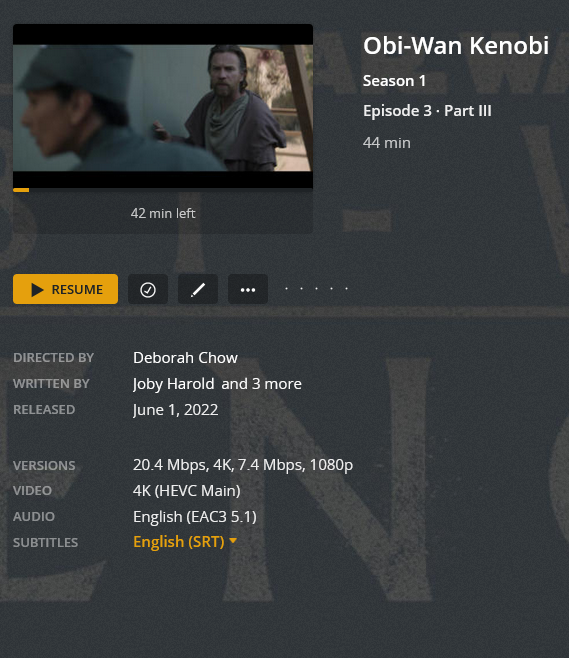Click the Mark as Played checkmark icon

(x=148, y=289)
